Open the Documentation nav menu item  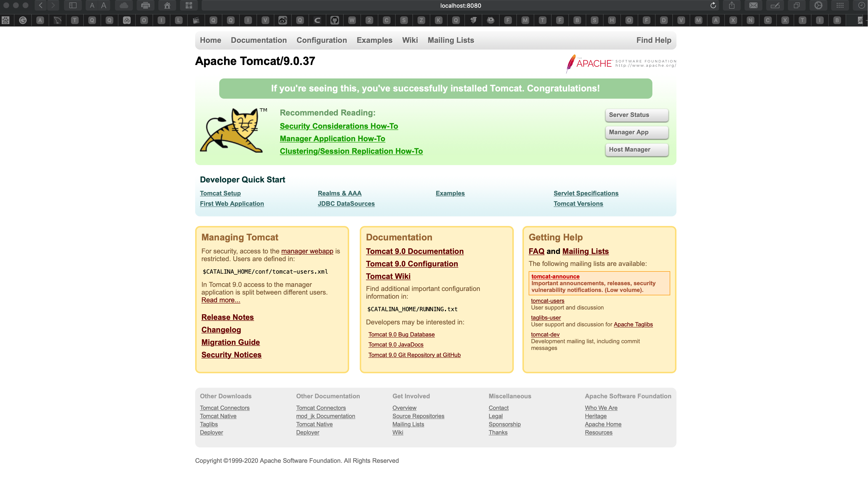pyautogui.click(x=258, y=40)
